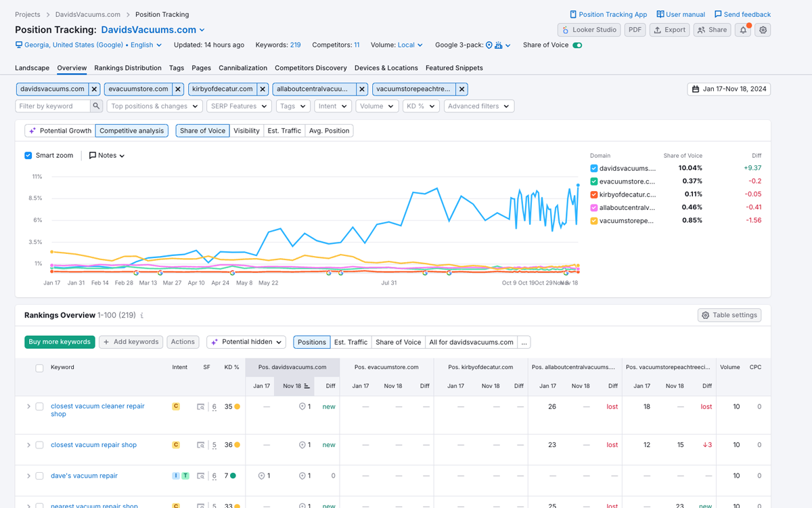The image size is (812, 508).
Task: Select the closest vacuum repair shop row checkbox
Action: point(39,445)
